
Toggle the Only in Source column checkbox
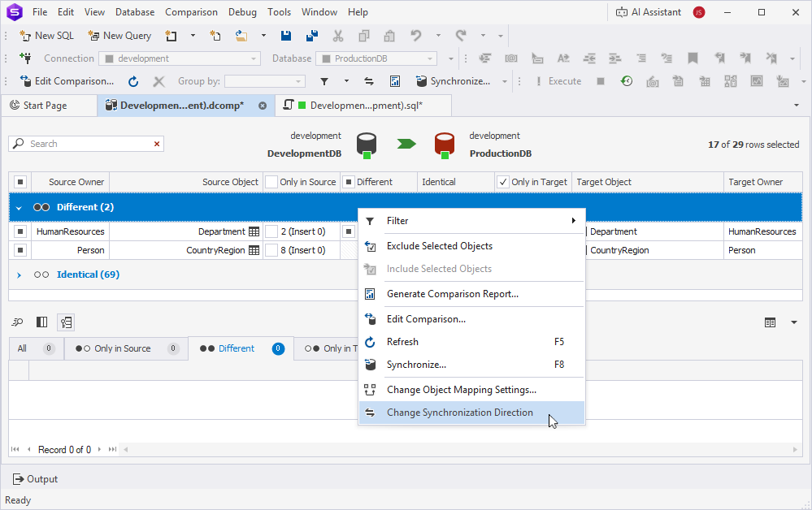coord(271,182)
